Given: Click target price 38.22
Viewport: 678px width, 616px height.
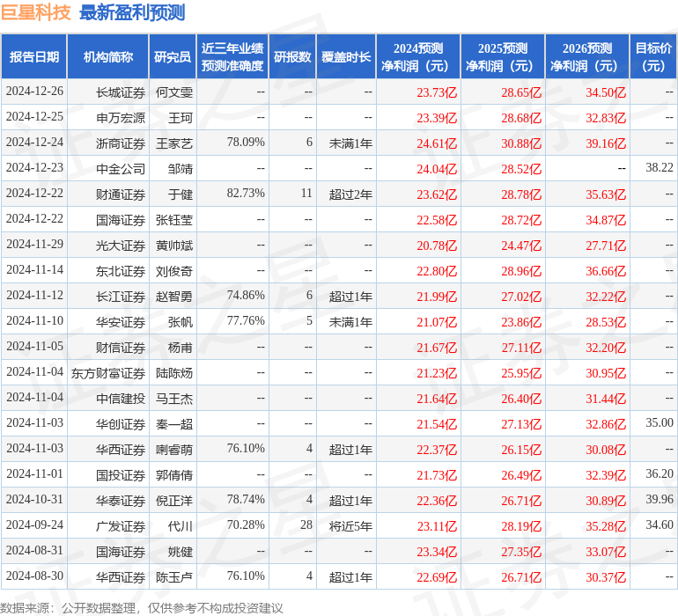Looking at the screenshot, I should pos(660,168).
